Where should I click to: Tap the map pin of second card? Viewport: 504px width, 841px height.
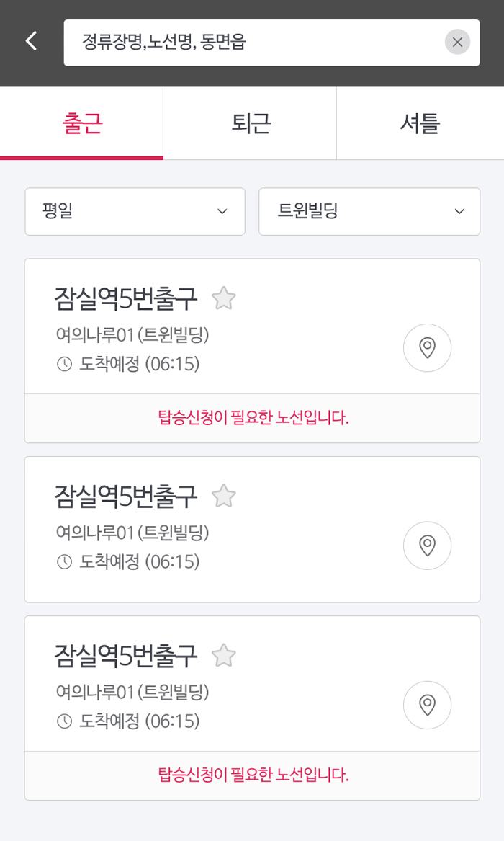pos(427,546)
